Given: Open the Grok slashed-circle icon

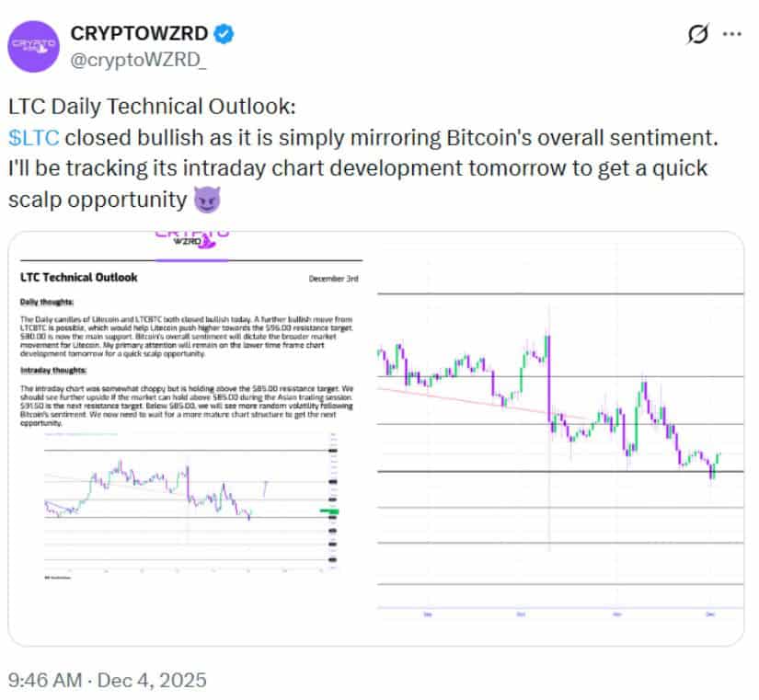Looking at the screenshot, I should [x=698, y=34].
